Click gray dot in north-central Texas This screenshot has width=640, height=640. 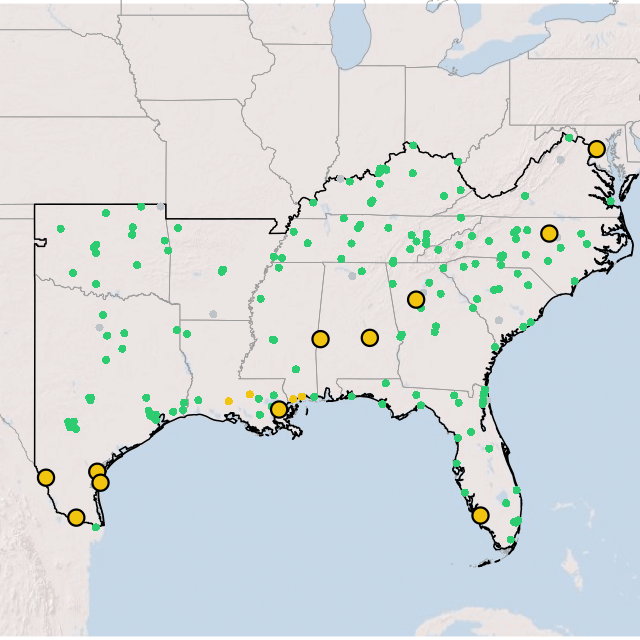[99, 327]
